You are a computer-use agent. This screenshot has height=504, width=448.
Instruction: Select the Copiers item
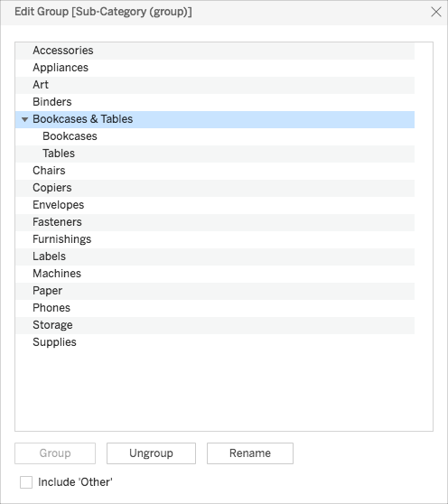click(x=215, y=188)
